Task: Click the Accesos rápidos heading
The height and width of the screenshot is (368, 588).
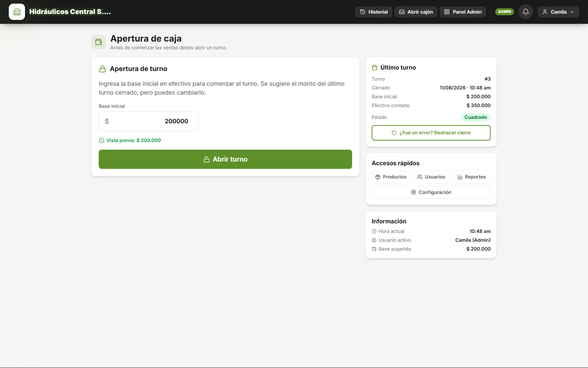Action: 395,163
